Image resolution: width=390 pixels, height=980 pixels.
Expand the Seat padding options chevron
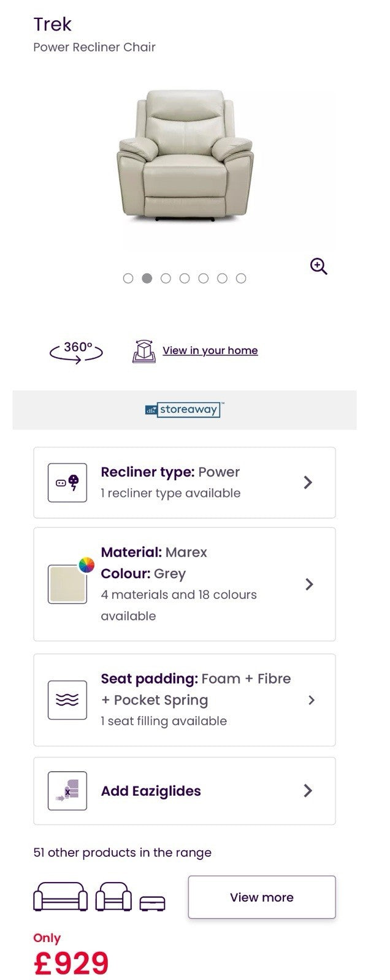point(311,699)
